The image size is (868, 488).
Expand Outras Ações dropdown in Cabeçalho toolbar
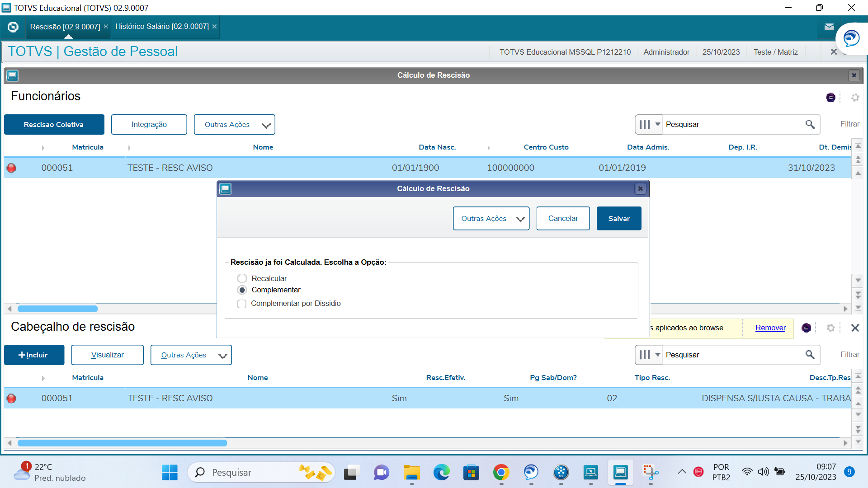[191, 355]
